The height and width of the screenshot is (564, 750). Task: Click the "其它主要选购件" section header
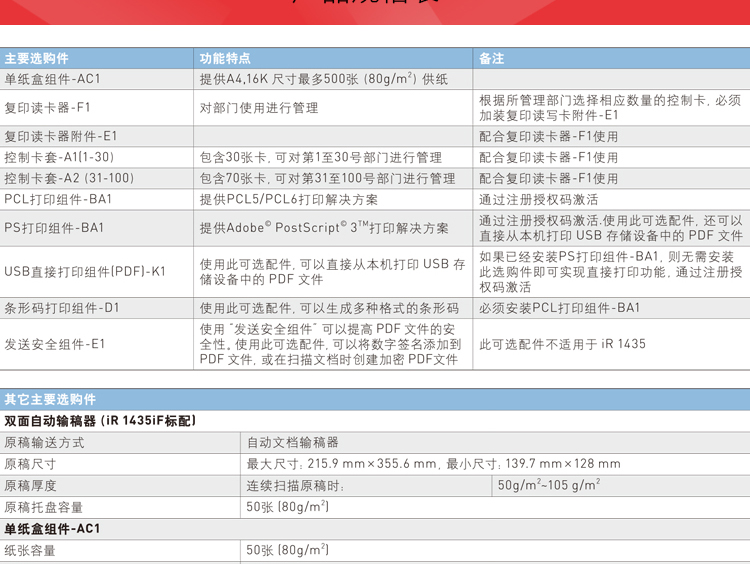pyautogui.click(x=51, y=399)
